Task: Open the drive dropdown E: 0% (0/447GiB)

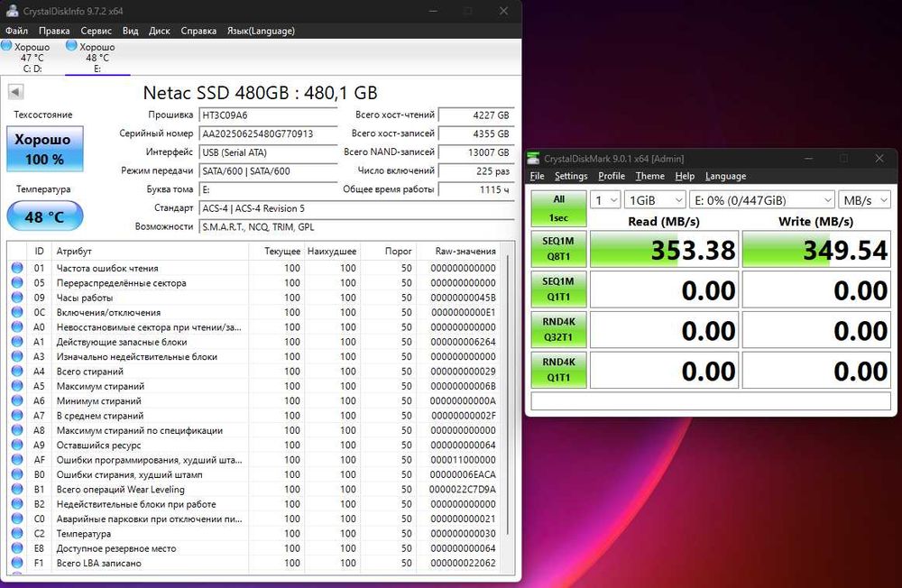Action: [762, 200]
